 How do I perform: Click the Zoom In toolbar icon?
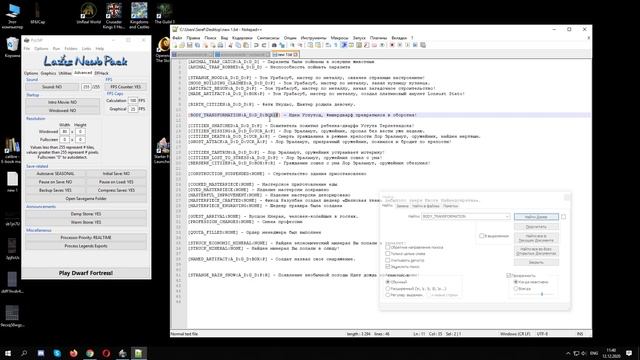click(x=292, y=45)
